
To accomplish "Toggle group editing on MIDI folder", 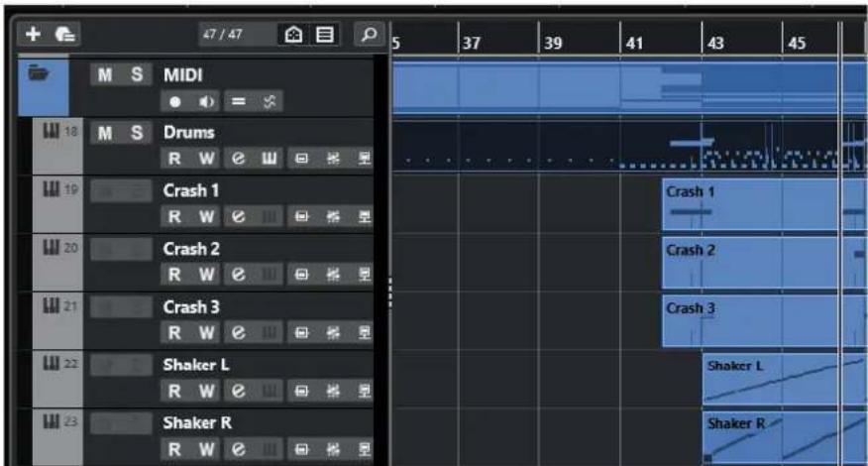I will [x=239, y=102].
